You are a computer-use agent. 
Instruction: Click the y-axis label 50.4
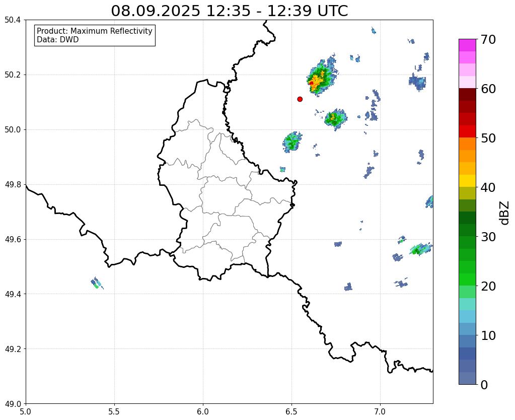point(13,20)
